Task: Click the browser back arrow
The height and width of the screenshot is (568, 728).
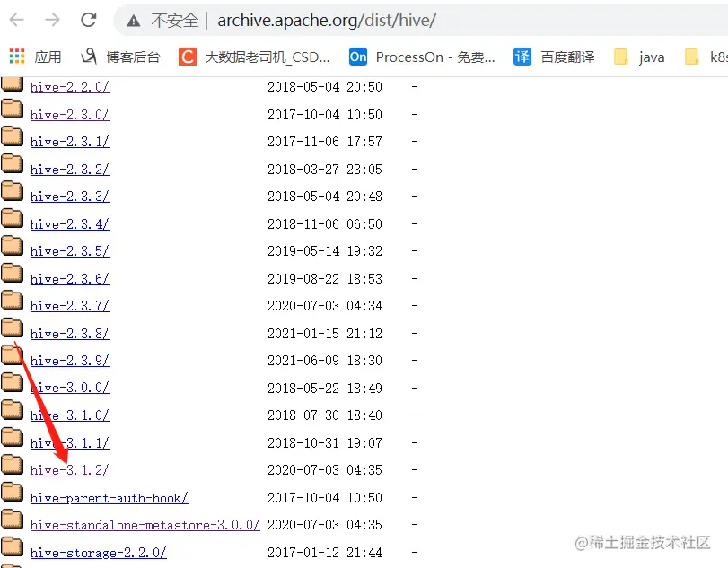Action: point(17,20)
